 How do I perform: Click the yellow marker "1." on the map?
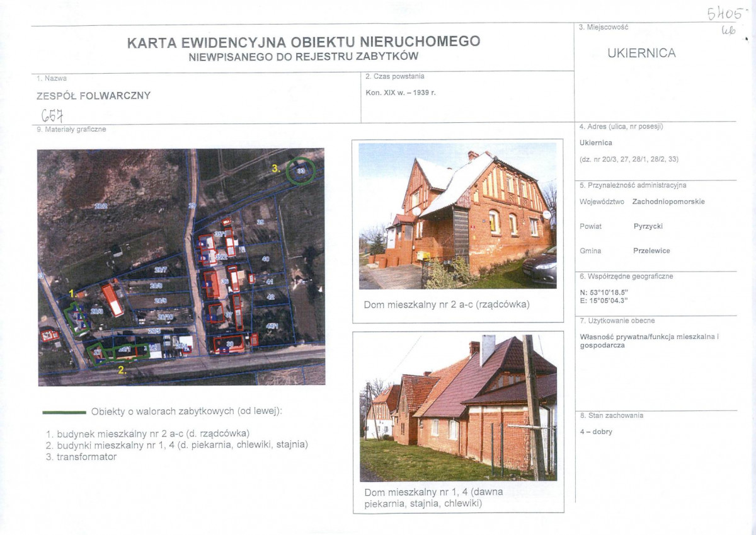[73, 294]
